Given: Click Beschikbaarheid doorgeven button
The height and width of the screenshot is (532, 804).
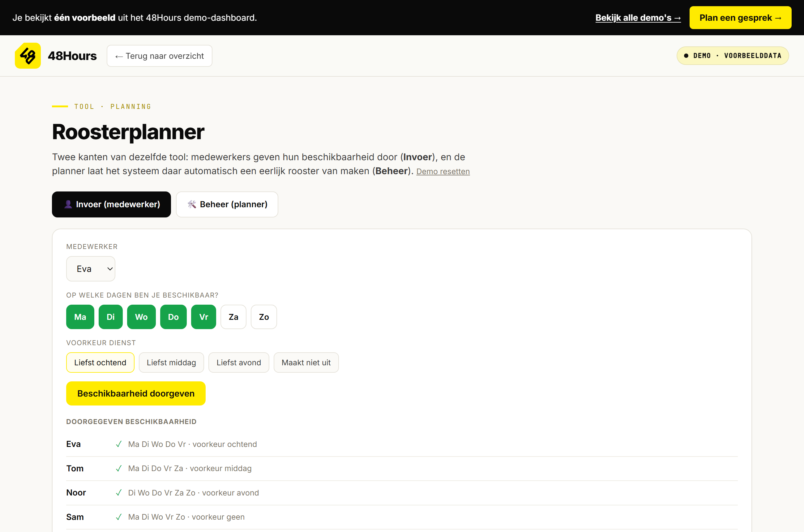Looking at the screenshot, I should click(136, 393).
